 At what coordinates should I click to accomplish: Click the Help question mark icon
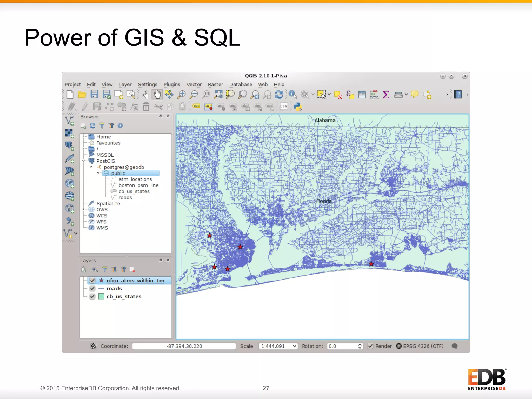click(x=458, y=95)
